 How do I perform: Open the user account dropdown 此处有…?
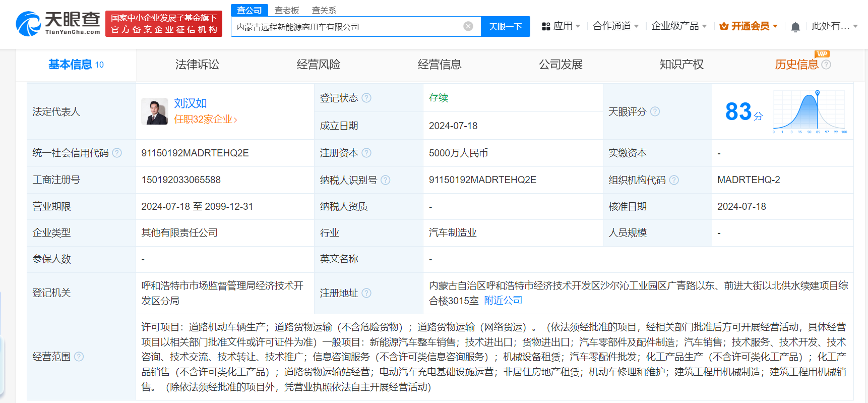coord(835,26)
